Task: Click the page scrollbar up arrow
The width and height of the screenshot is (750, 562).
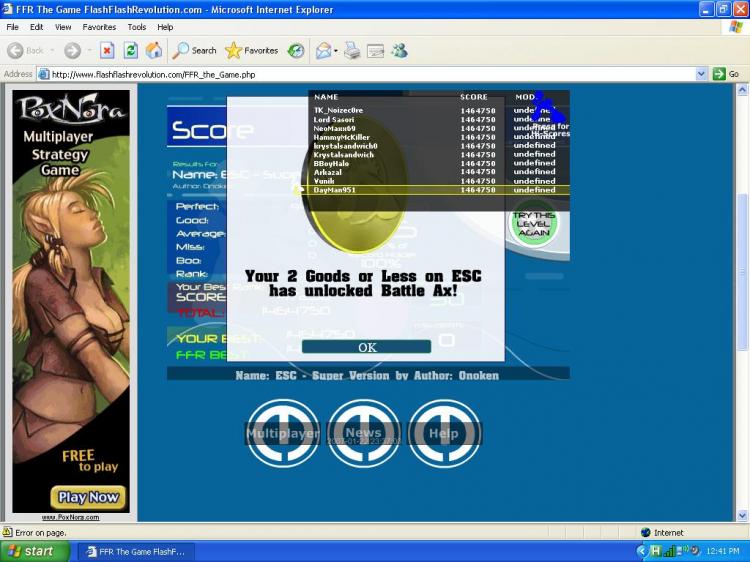Action: coord(742,89)
